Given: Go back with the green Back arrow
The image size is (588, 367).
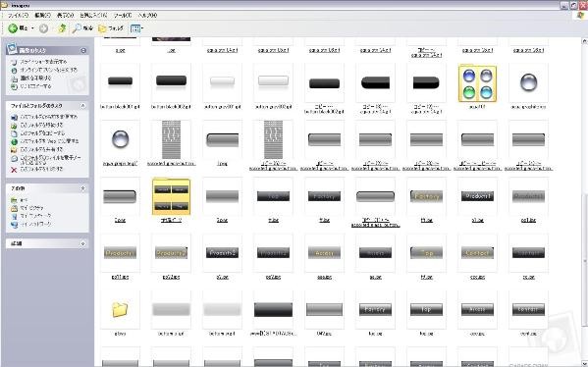Looking at the screenshot, I should pyautogui.click(x=13, y=28).
